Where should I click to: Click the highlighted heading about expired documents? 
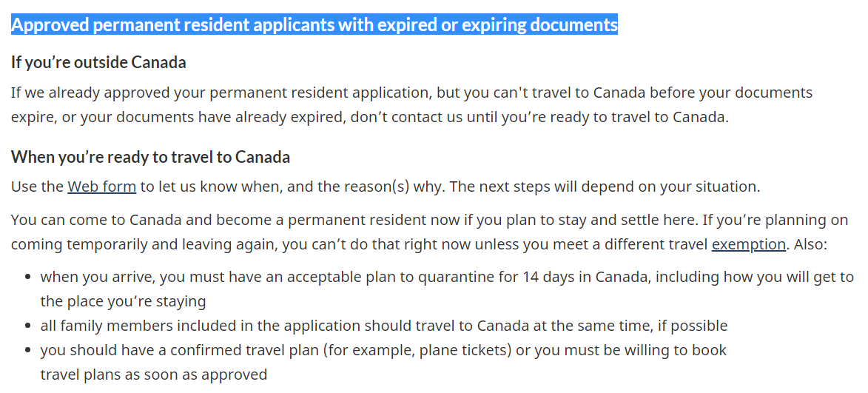pyautogui.click(x=314, y=24)
